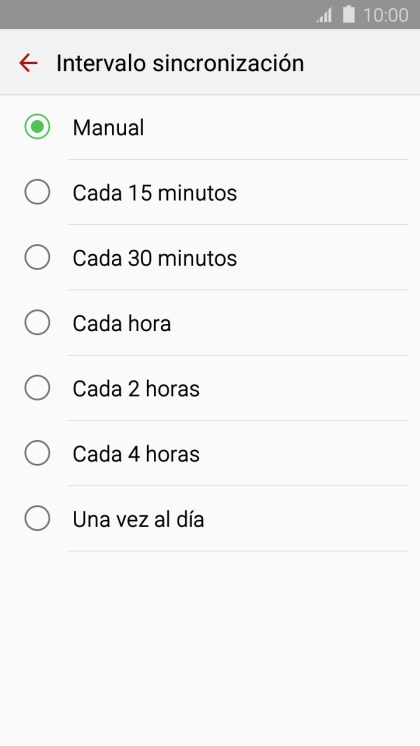Set interval via Cada 4 horas text
Image resolution: width=420 pixels, height=746 pixels.
pos(136,454)
